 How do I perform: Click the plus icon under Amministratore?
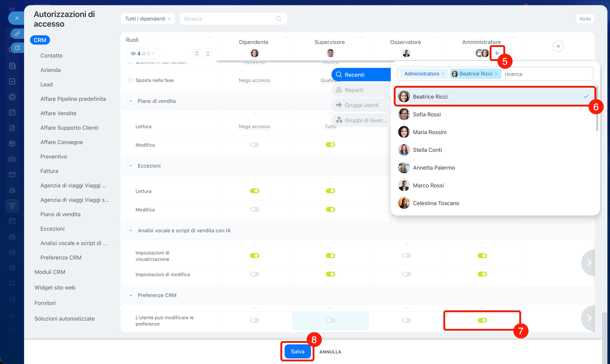pyautogui.click(x=497, y=53)
